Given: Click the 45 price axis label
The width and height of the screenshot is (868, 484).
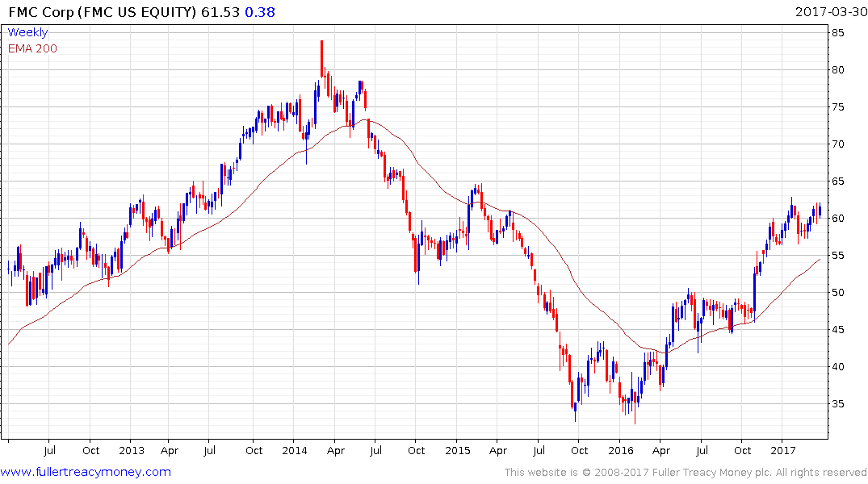Looking at the screenshot, I should pyautogui.click(x=838, y=329).
